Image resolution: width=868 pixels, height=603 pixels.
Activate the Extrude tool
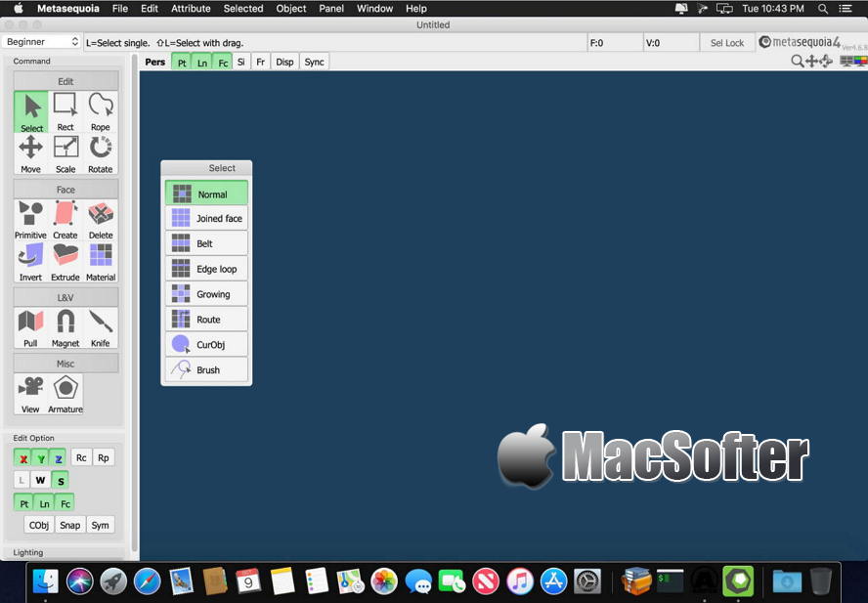[65, 262]
